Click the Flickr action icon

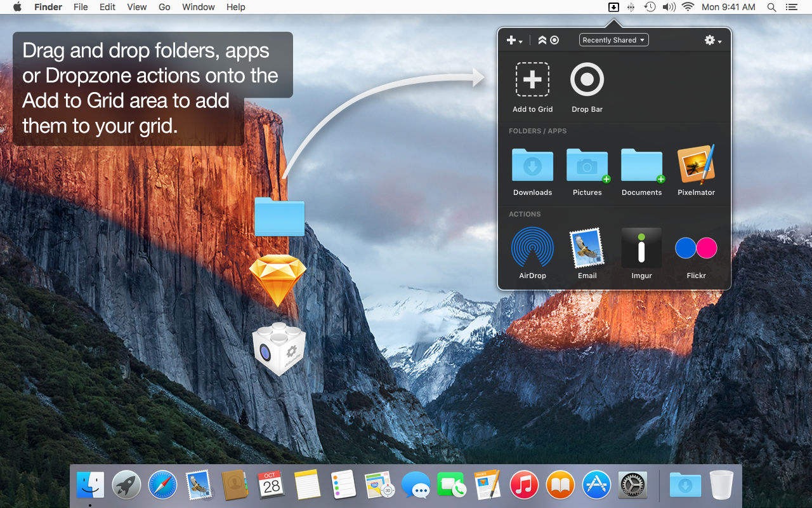696,248
